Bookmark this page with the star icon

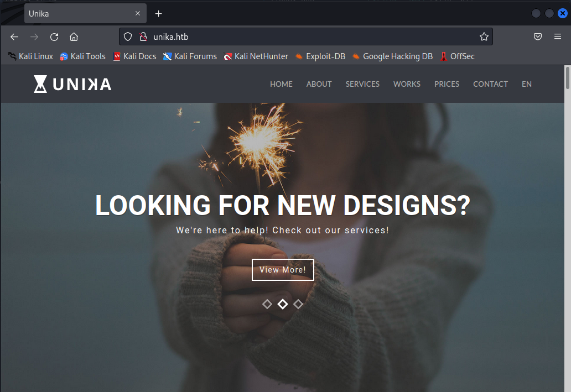click(x=484, y=36)
